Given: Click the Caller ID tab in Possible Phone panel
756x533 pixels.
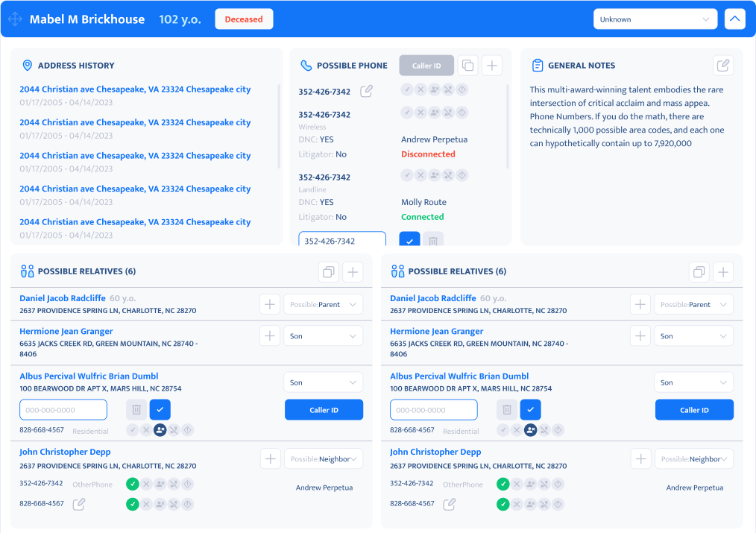Looking at the screenshot, I should pyautogui.click(x=426, y=65).
